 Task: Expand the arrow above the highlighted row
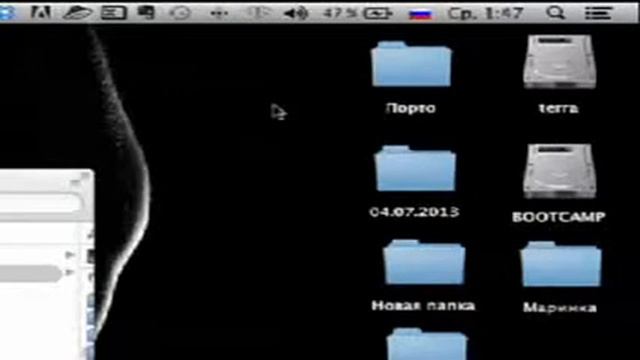point(70,255)
